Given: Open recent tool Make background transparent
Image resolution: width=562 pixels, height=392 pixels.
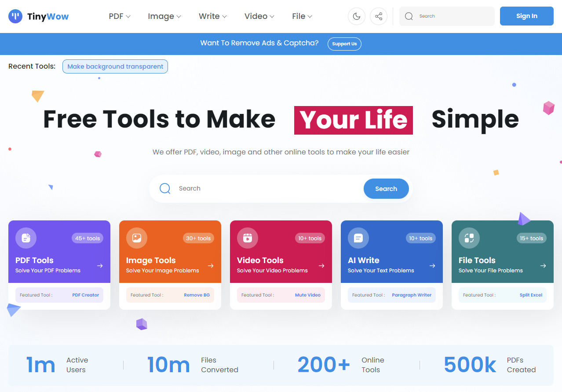Looking at the screenshot, I should [115, 66].
